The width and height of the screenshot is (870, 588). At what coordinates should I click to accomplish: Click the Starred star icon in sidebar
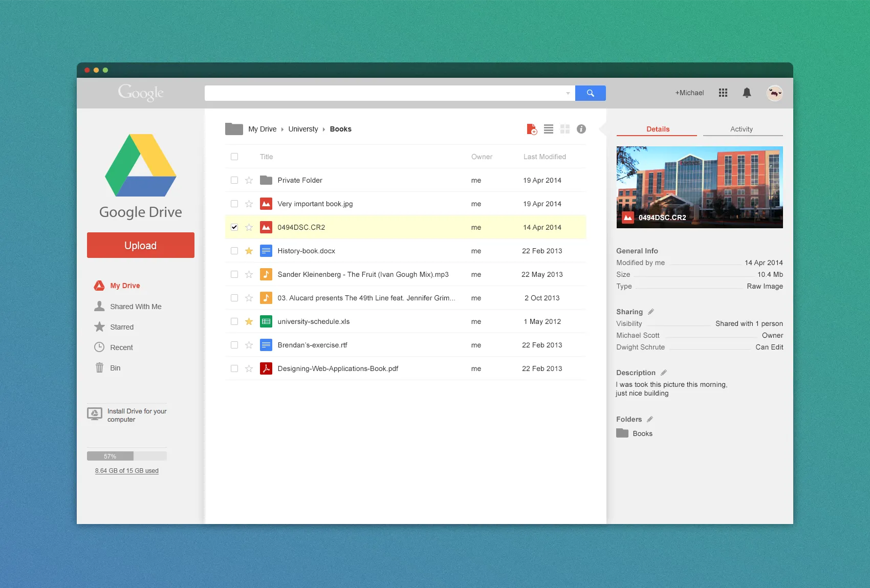tap(99, 326)
